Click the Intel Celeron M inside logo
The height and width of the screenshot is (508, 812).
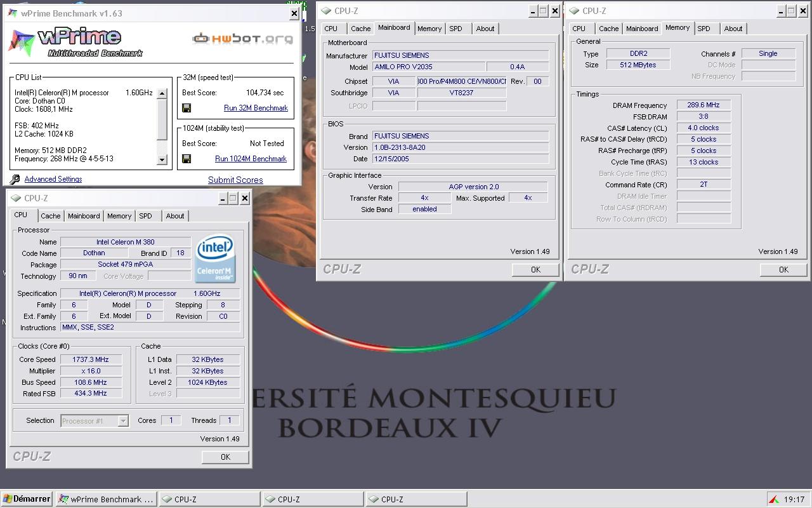tap(215, 258)
